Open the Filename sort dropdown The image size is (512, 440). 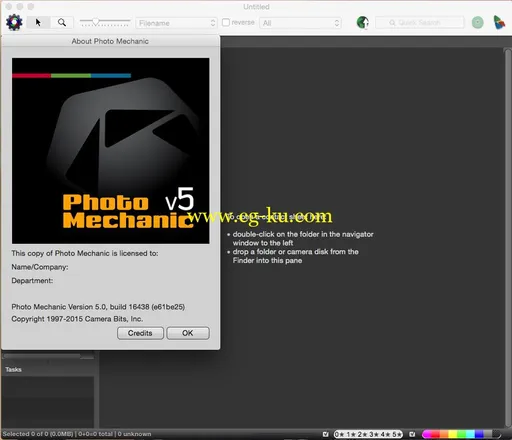pos(176,23)
